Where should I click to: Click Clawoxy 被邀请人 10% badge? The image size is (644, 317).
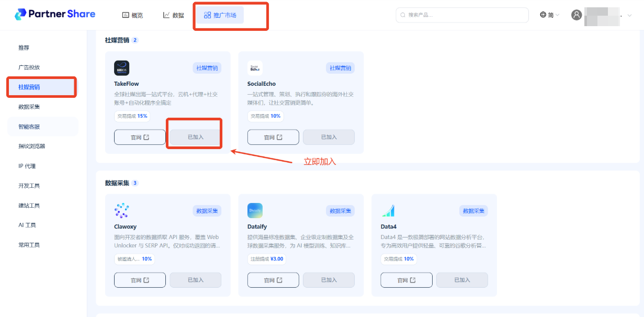134,259
